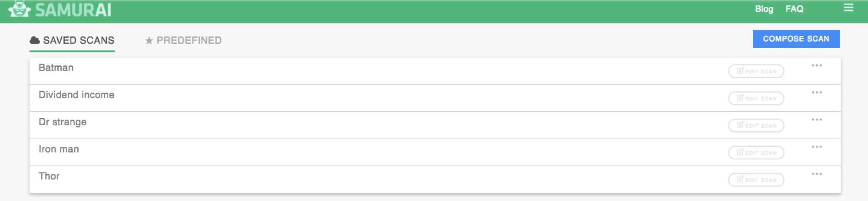Edit the Iron man scan
Screen dimensions: 868x201
756,152
